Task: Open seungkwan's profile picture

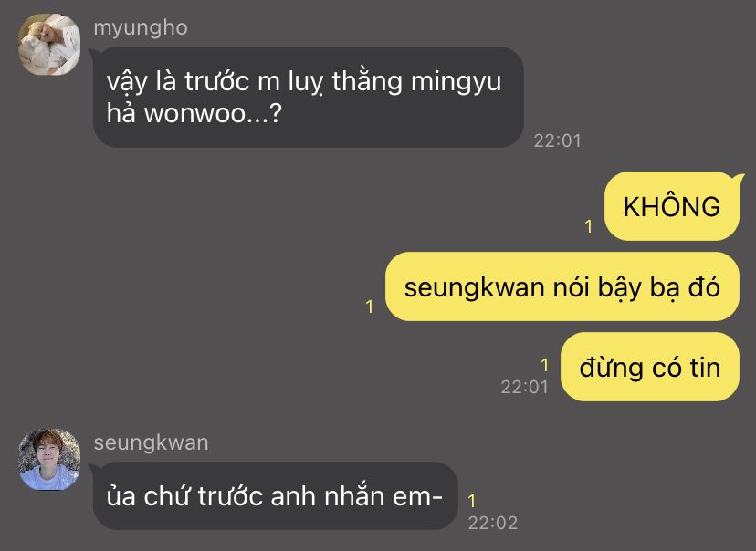Action: (49, 459)
